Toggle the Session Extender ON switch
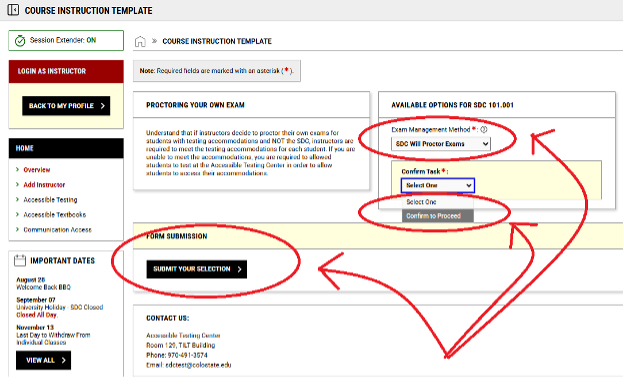The width and height of the screenshot is (624, 388). 91,40
